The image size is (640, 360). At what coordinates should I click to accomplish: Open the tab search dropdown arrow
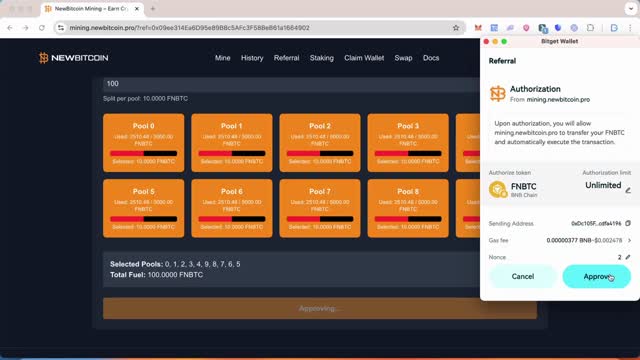[x=631, y=9]
